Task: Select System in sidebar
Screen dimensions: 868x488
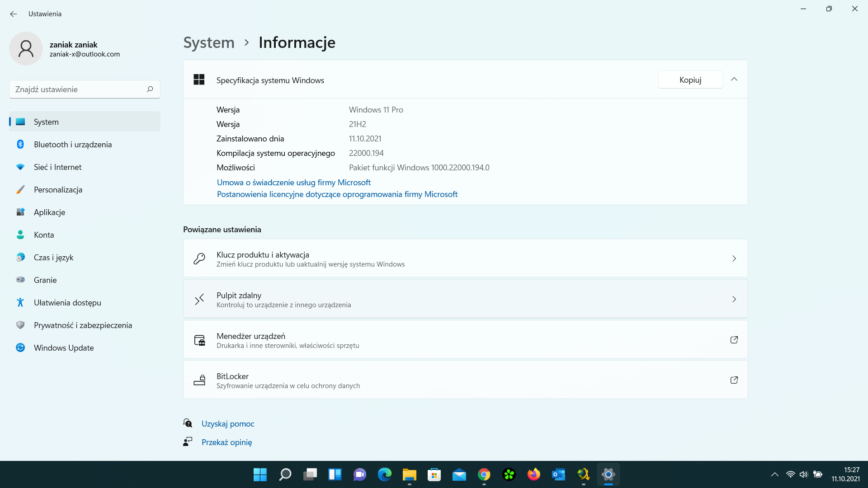Action: [x=85, y=122]
